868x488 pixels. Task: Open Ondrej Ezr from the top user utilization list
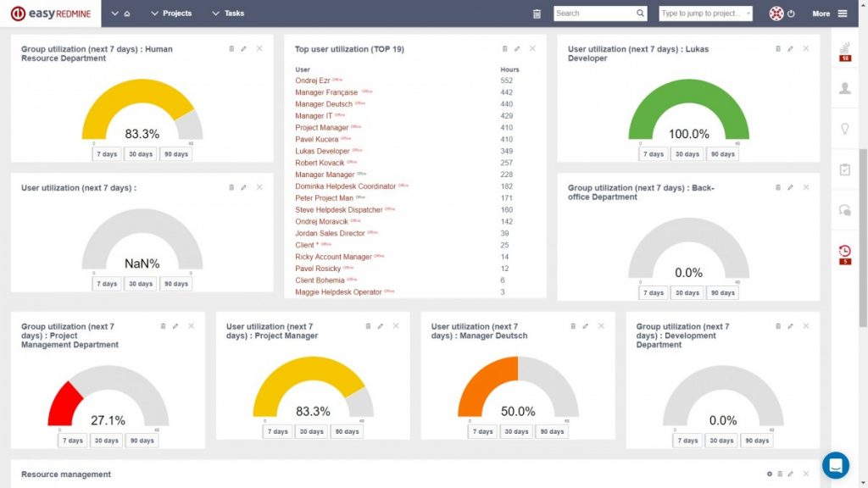pos(314,80)
